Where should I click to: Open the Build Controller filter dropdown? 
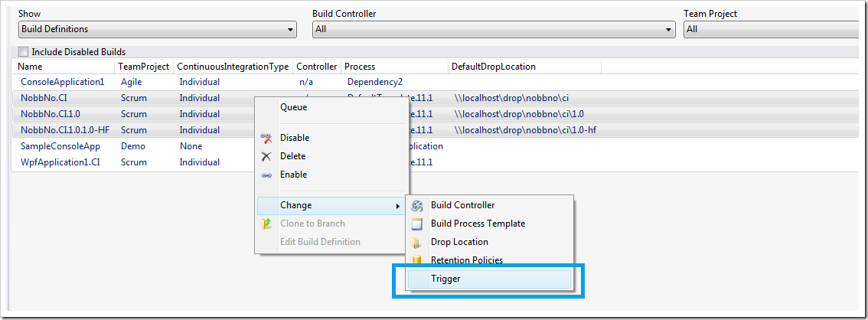(x=494, y=29)
